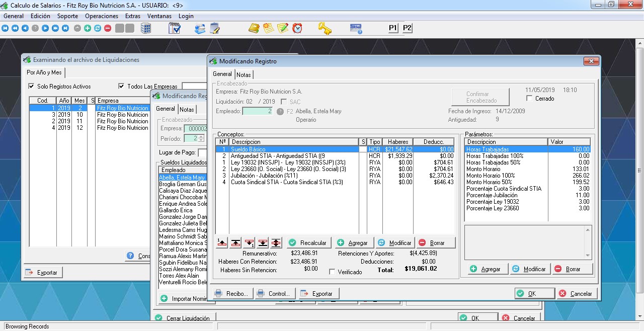Click the Recibo print button

tap(232, 293)
